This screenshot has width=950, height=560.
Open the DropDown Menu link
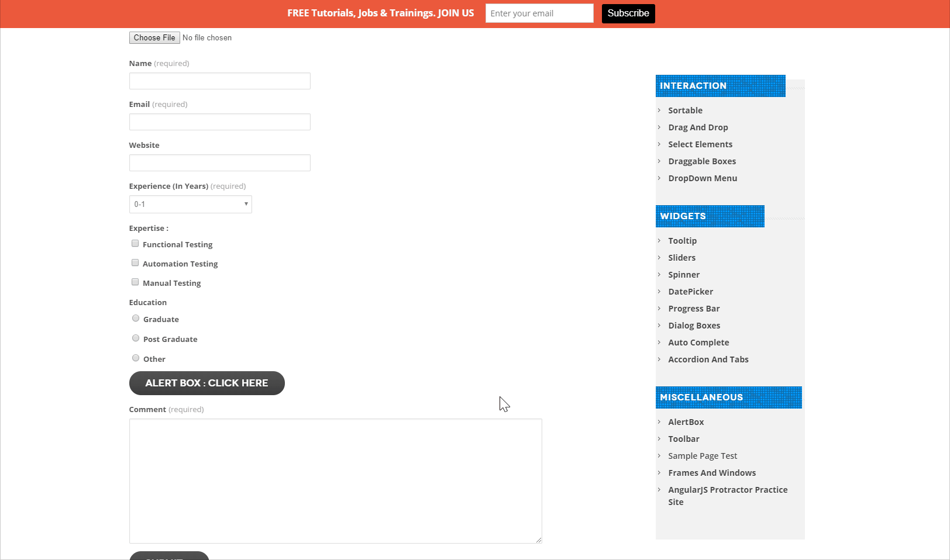[x=703, y=178]
